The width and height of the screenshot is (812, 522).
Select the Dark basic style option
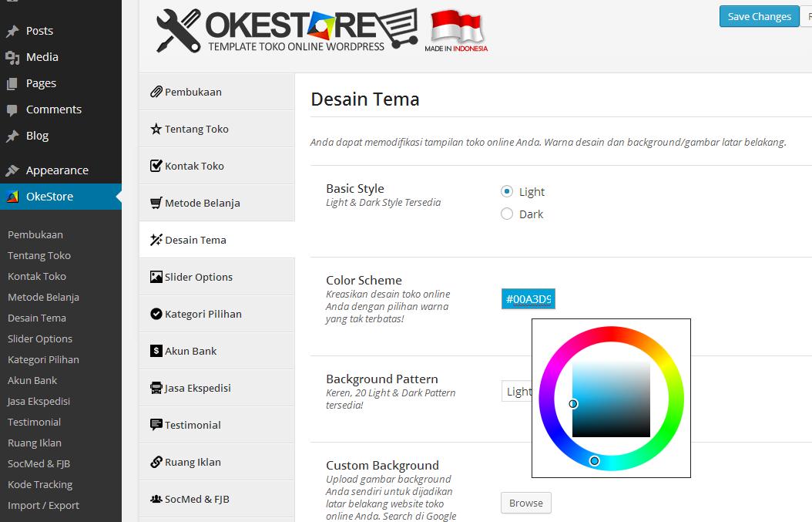(x=507, y=214)
